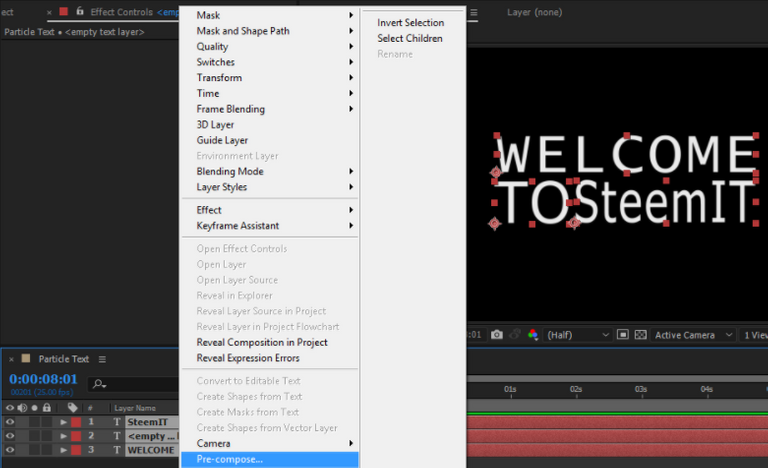Screen dimensions: 768x468
Task: Lock the SteemIT layer
Action: 47,422
